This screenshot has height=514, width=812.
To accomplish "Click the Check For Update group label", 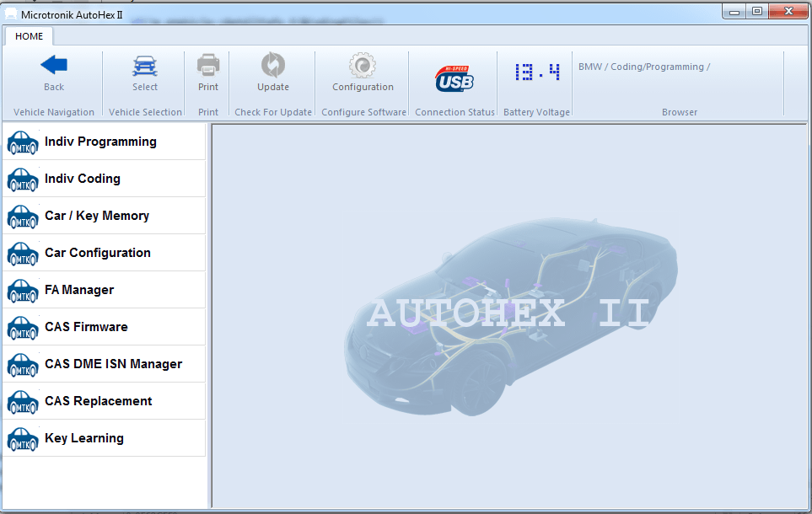I will point(273,112).
